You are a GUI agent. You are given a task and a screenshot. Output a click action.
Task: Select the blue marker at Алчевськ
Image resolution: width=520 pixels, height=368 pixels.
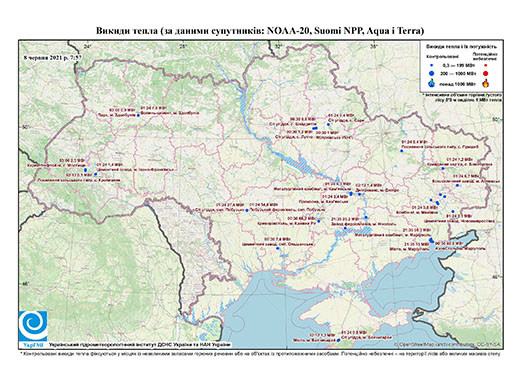point(458,185)
